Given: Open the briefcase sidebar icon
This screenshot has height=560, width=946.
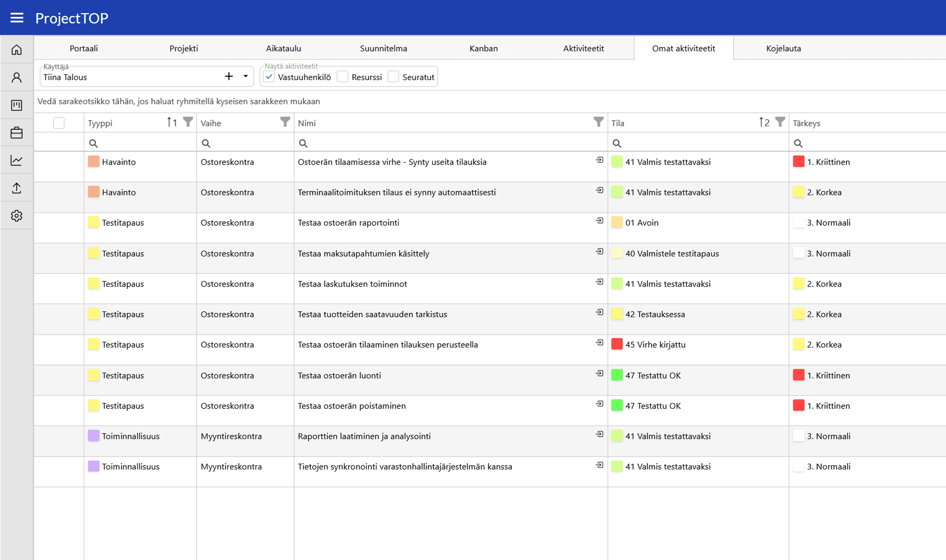Looking at the screenshot, I should (x=17, y=133).
